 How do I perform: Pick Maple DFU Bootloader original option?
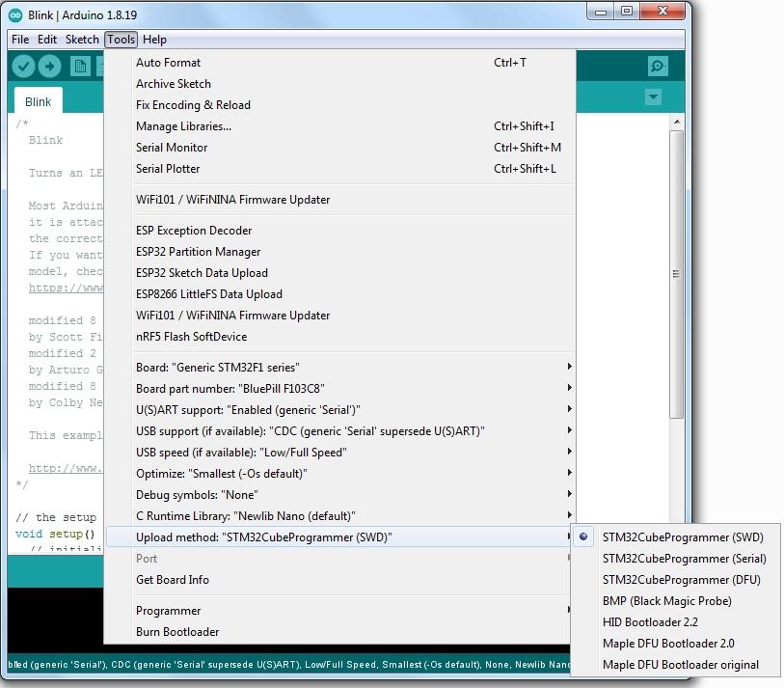(675, 665)
